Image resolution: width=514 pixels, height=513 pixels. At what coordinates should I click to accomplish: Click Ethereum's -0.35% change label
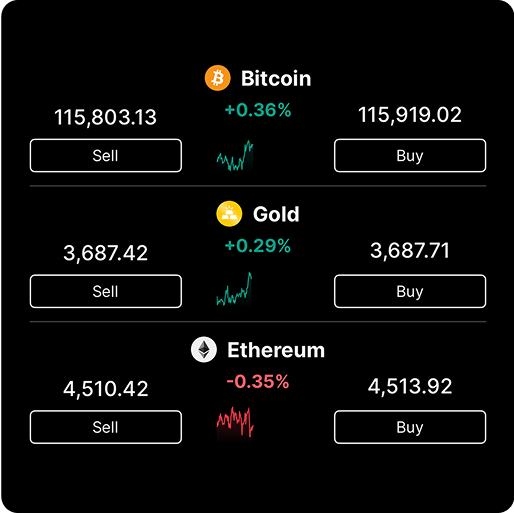coord(258,382)
